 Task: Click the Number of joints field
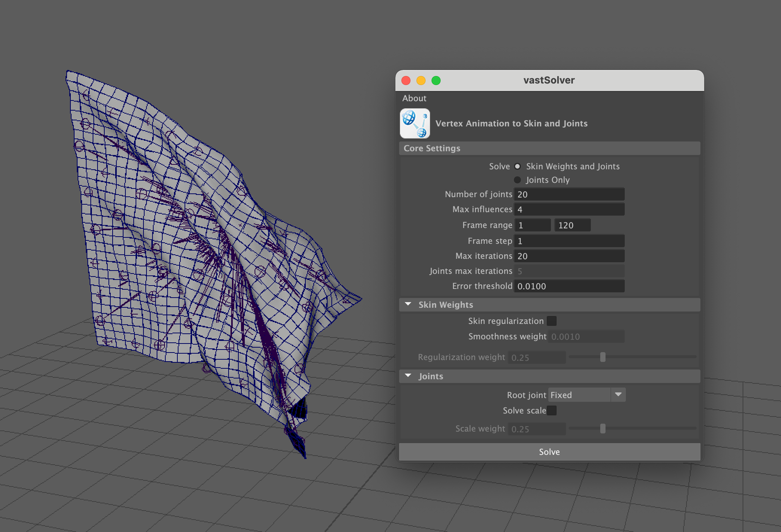click(x=569, y=195)
